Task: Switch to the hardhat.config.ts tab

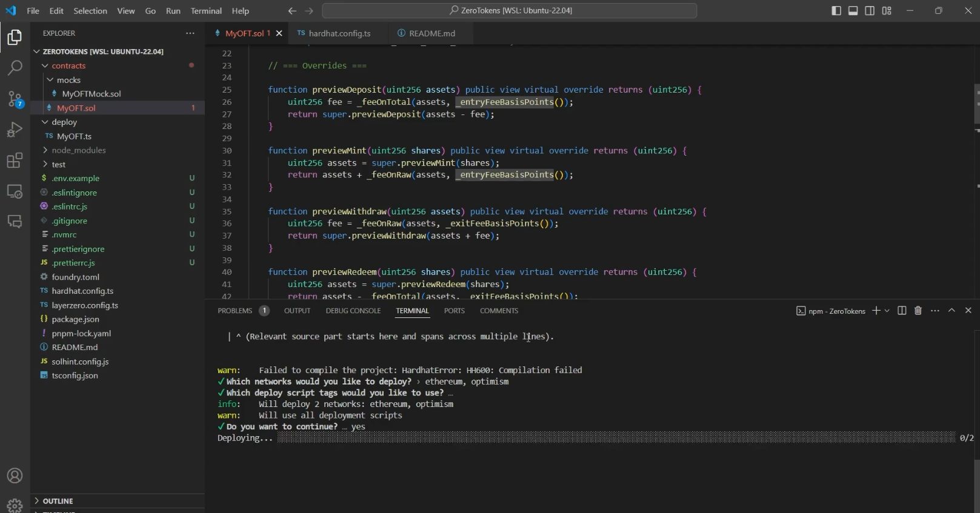Action: 339,33
